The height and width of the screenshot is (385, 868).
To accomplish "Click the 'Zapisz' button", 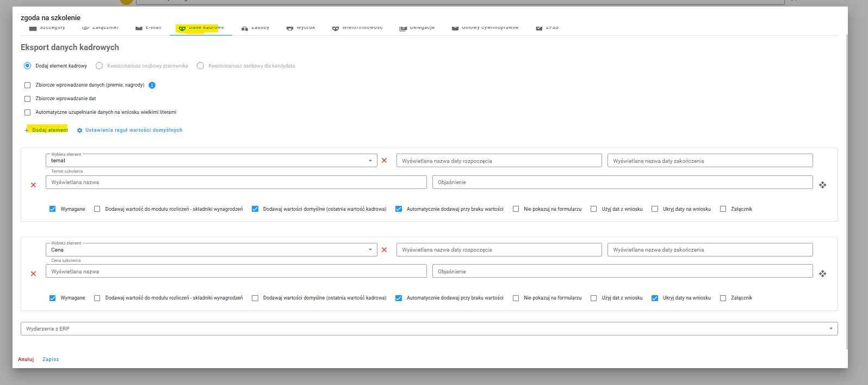I will point(51,359).
